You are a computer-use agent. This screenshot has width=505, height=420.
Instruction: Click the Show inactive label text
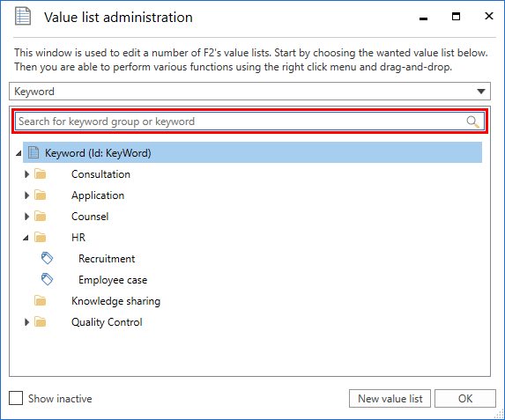pos(60,399)
